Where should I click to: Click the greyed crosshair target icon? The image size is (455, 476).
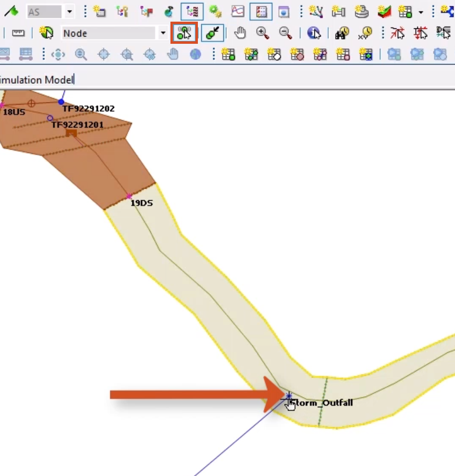(x=104, y=55)
